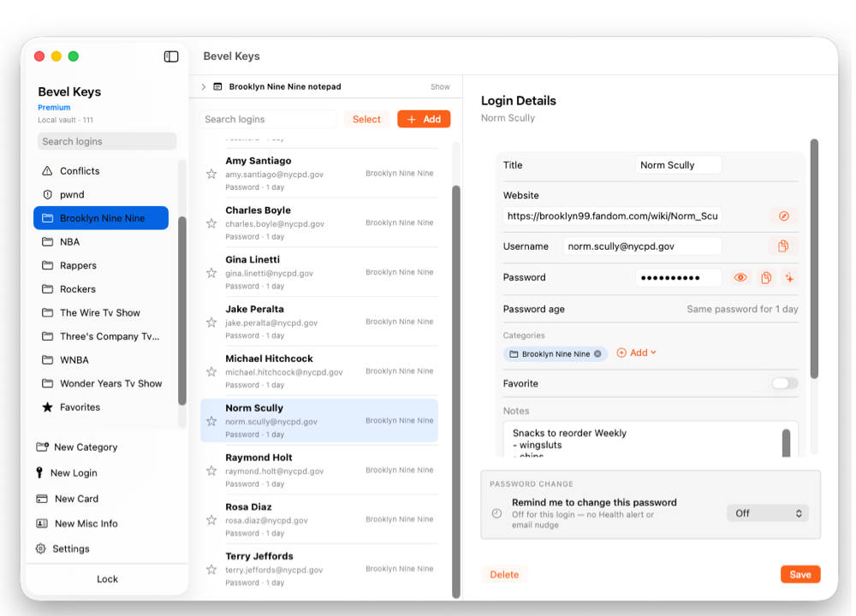Screen dimensions: 856x616
Task: Star Amy Santiago as favorite
Action: [x=211, y=174]
